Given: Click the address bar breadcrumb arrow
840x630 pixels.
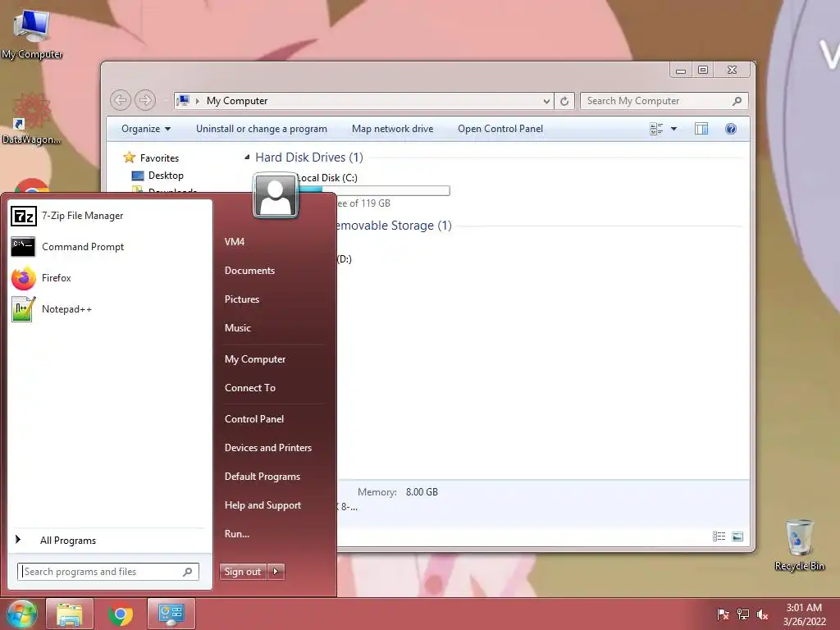Looking at the screenshot, I should [x=197, y=101].
